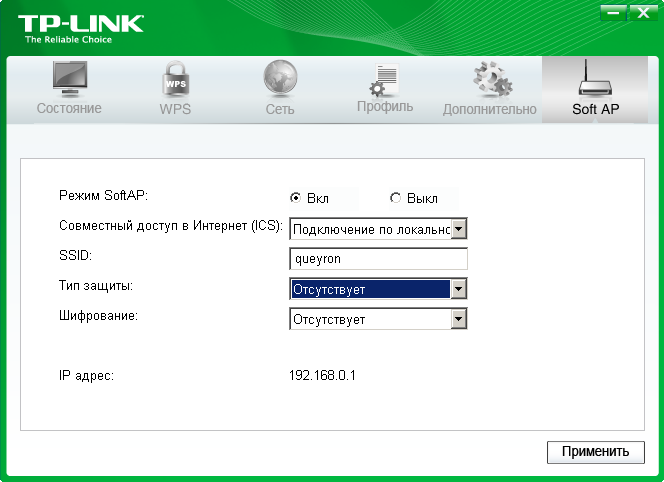Image resolution: width=664 pixels, height=482 pixels.
Task: Switch to the WPS tab label
Action: point(175,109)
